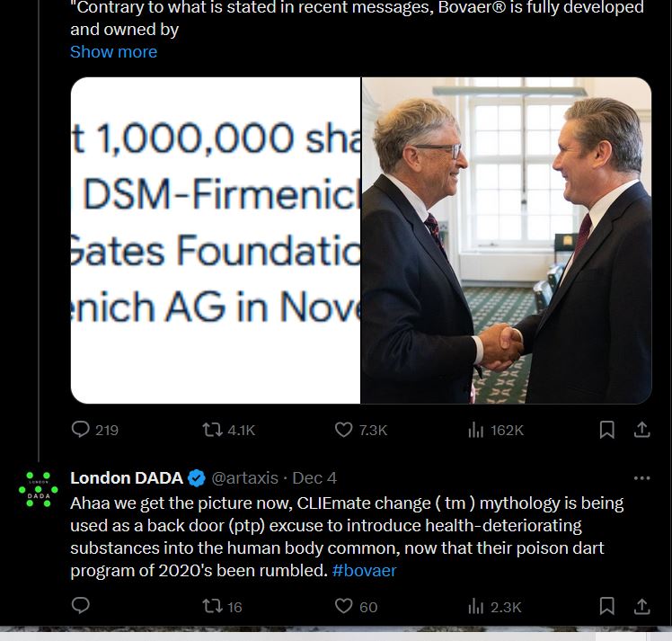Open the #bovaer hashtag link
Viewport: 672px width, 641px height.
coord(364,570)
